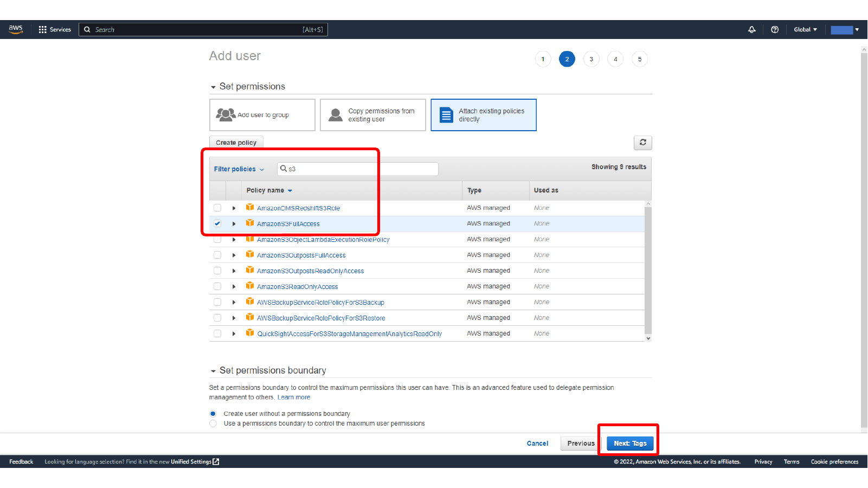Image resolution: width=868 pixels, height=488 pixels.
Task: Click the document icon on Attach existing policies
Action: [446, 115]
